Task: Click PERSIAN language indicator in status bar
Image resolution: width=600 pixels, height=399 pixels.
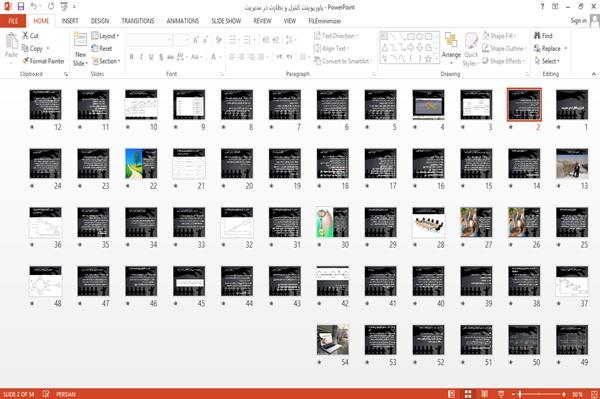Action: click(x=66, y=394)
